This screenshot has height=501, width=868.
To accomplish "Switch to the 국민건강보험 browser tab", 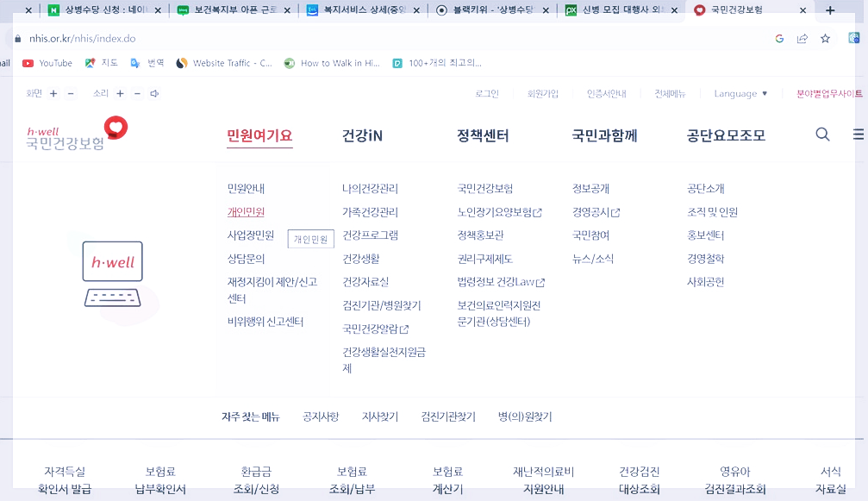I will (736, 12).
